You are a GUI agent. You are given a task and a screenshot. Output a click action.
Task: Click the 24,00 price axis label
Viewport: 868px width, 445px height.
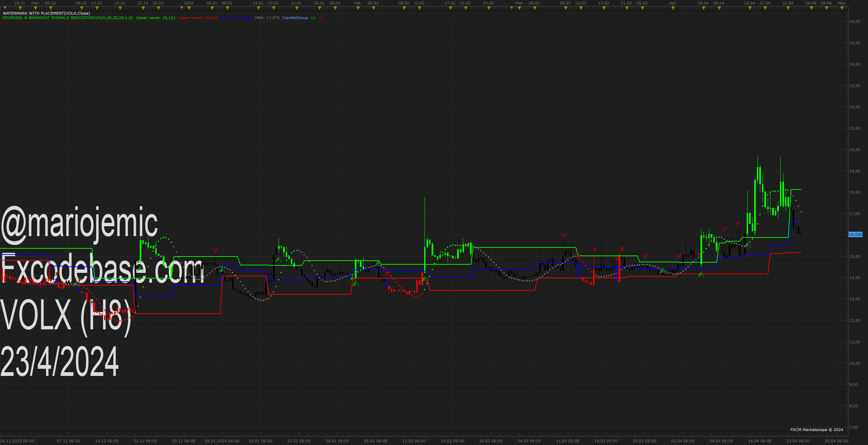pos(855,64)
